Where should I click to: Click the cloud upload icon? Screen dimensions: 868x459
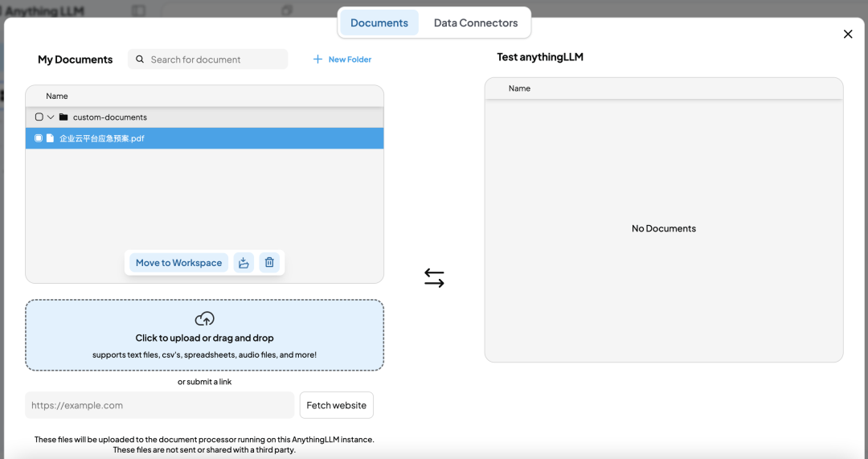click(x=204, y=319)
